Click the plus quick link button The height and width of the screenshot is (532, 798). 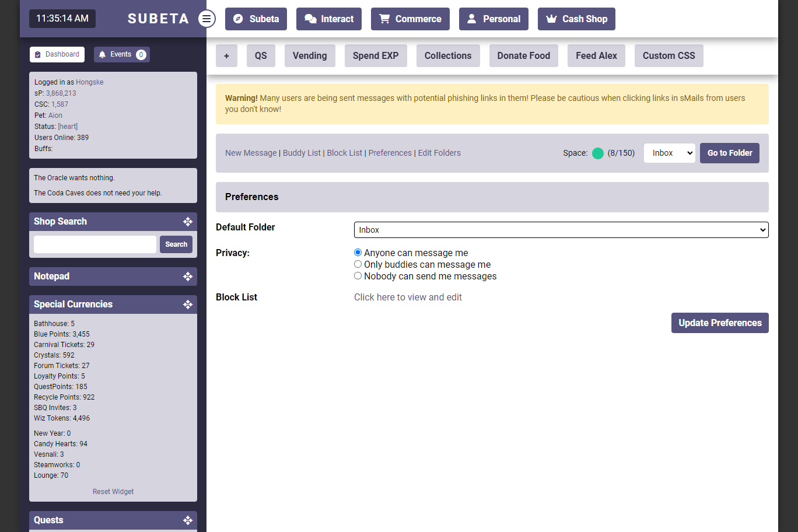click(226, 56)
